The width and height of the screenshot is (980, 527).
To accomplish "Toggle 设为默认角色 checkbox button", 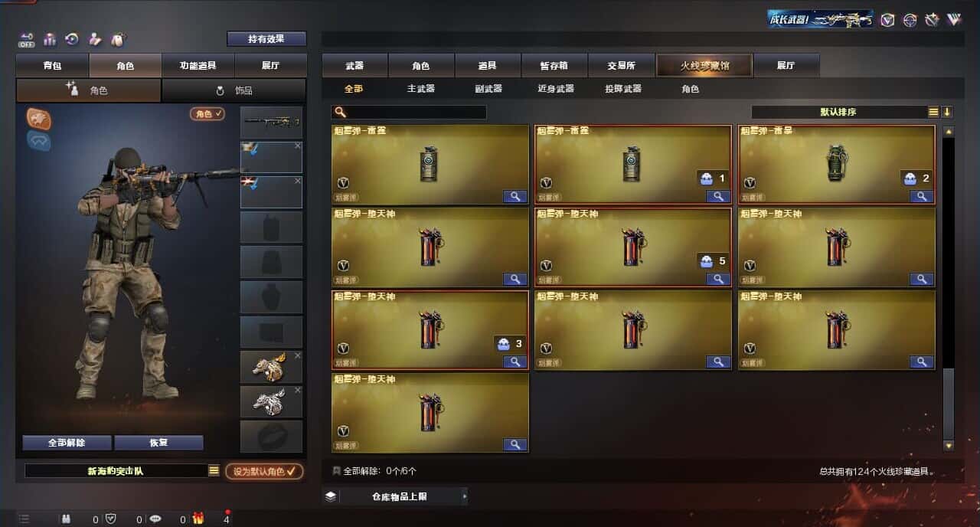I will (x=264, y=471).
